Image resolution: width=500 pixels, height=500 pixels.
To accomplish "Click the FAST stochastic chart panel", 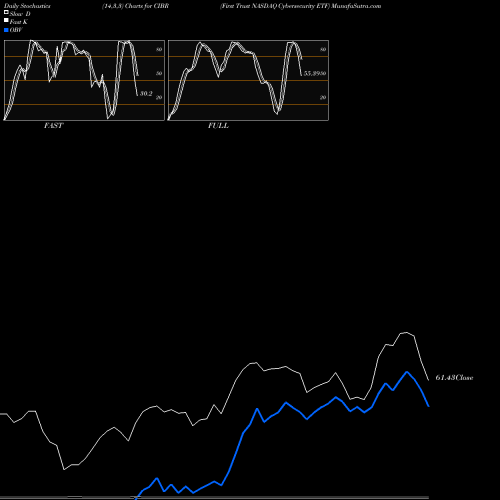I will (x=84, y=80).
